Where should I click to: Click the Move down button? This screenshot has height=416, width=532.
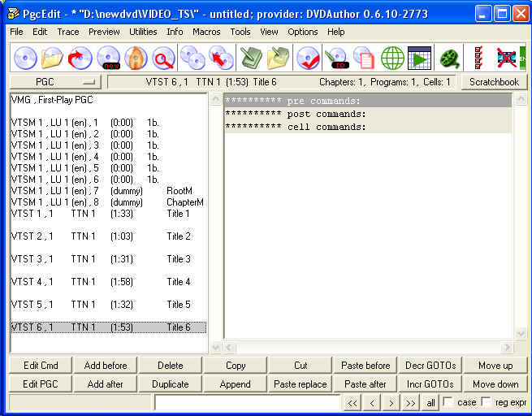495,384
